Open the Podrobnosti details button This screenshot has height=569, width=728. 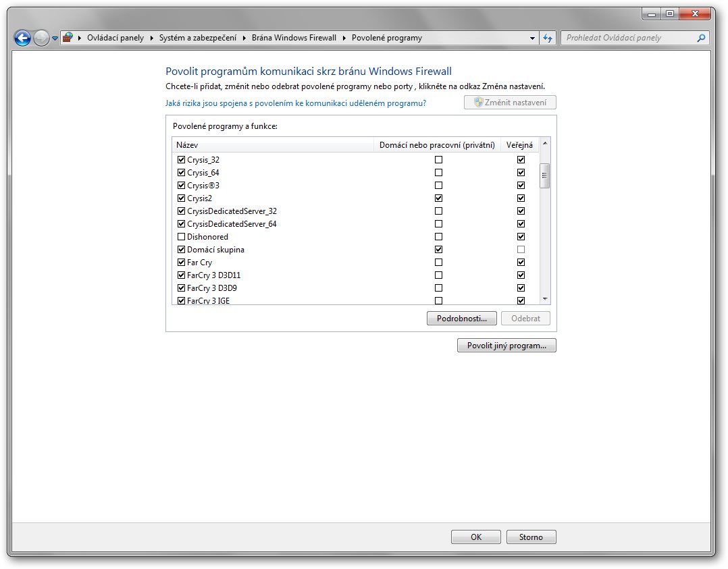[x=462, y=319]
